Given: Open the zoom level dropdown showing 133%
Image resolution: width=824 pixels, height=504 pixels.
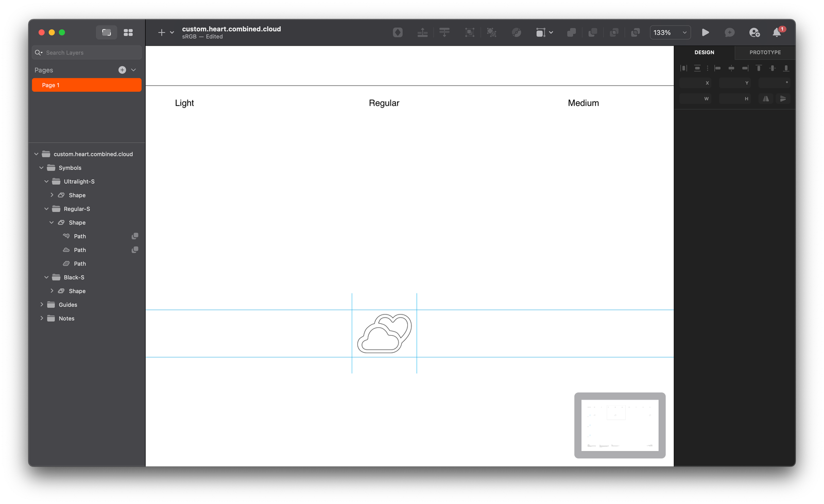Looking at the screenshot, I should 669,32.
